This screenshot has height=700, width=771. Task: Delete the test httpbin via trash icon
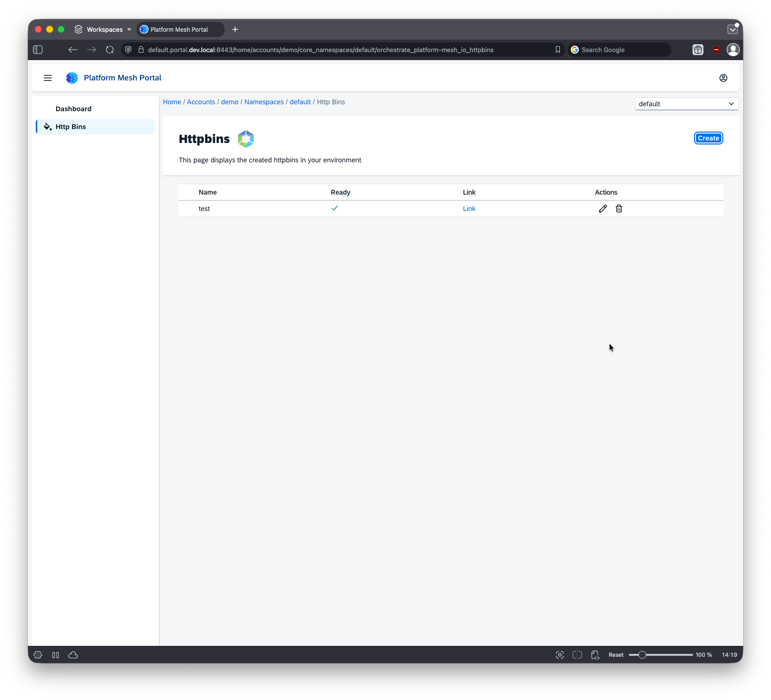(x=619, y=209)
